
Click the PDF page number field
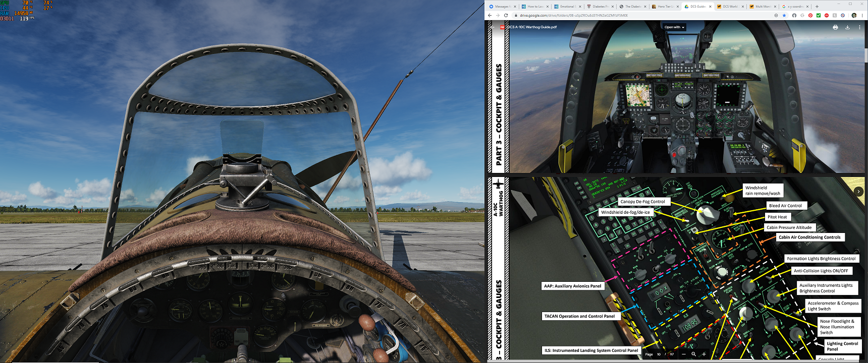click(x=659, y=354)
